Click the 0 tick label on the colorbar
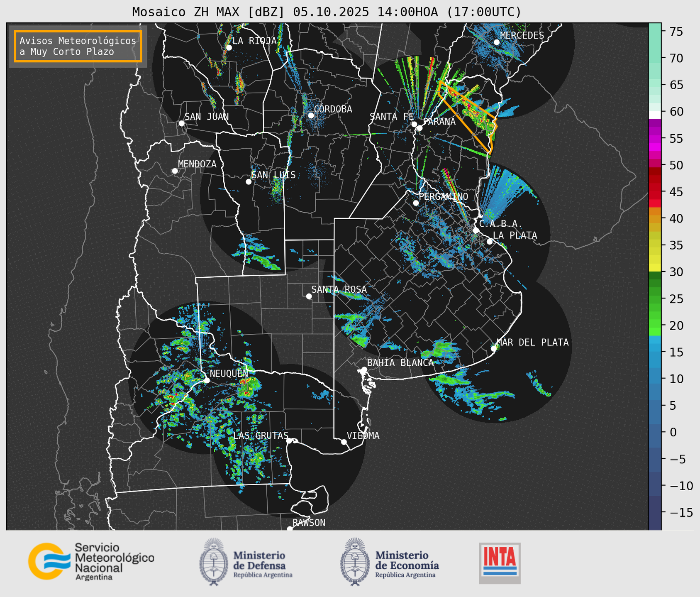Screen dimensions: 700x597 (x=673, y=432)
